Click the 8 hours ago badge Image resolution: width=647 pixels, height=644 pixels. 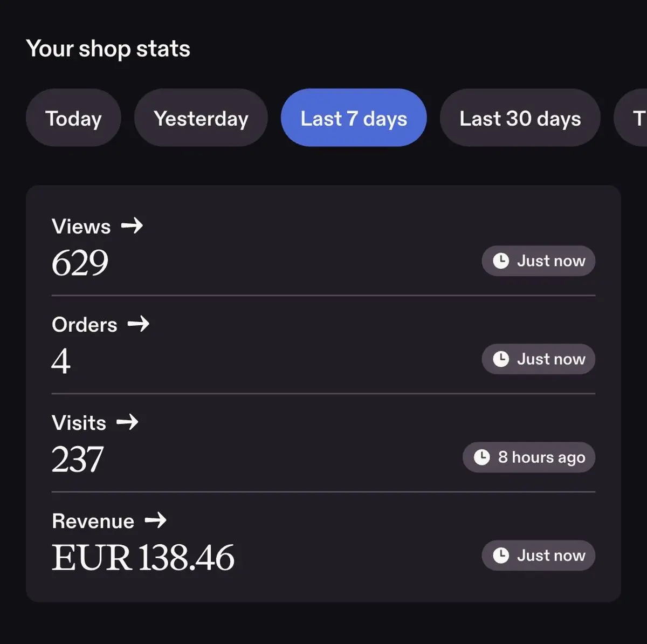(528, 457)
